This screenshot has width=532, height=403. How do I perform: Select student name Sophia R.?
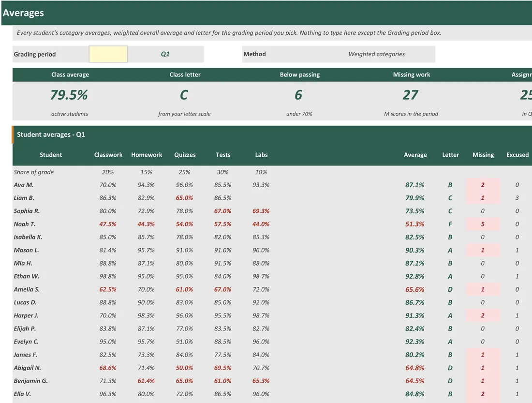[x=27, y=211]
